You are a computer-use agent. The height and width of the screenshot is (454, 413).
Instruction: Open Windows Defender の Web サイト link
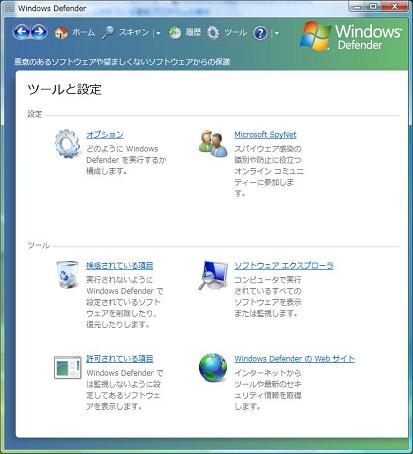(x=294, y=359)
